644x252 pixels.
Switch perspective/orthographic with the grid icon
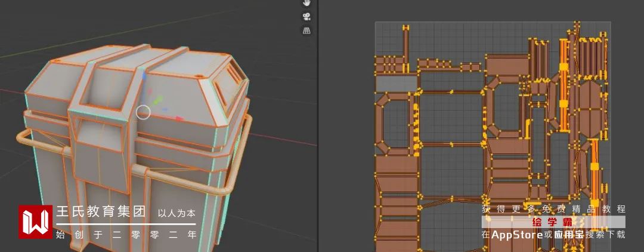coord(306,30)
